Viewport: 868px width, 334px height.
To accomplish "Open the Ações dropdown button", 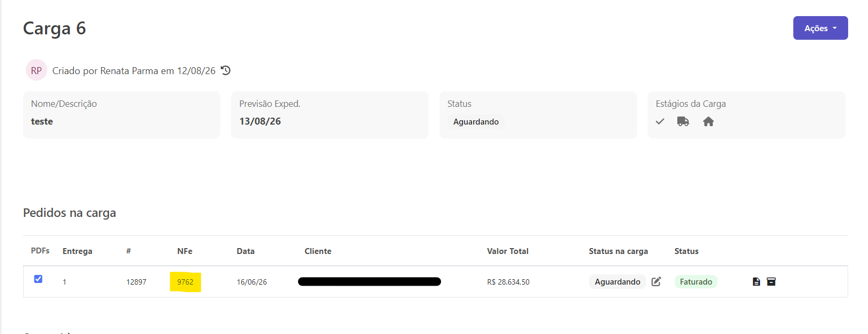I will [820, 28].
